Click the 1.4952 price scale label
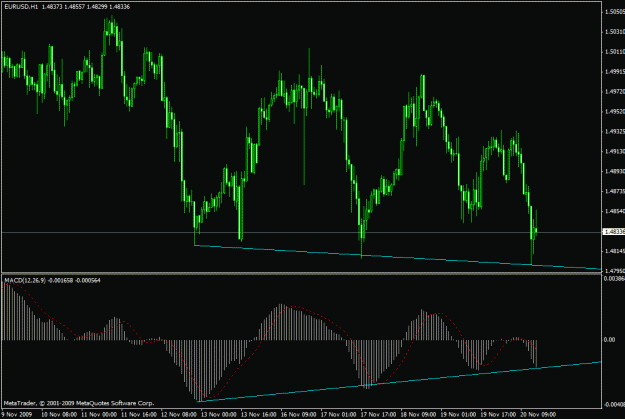The width and height of the screenshot is (625, 419). pyautogui.click(x=615, y=112)
